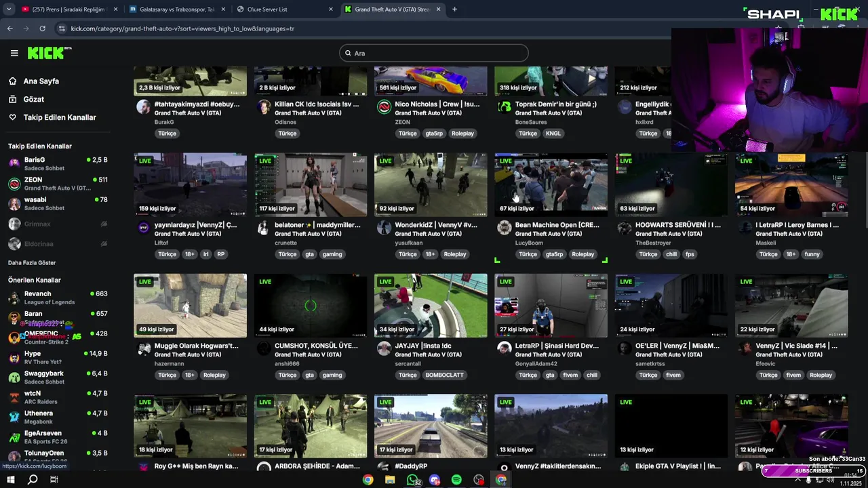868x488 pixels.
Task: Open sercantali channel avatar
Action: (384, 348)
